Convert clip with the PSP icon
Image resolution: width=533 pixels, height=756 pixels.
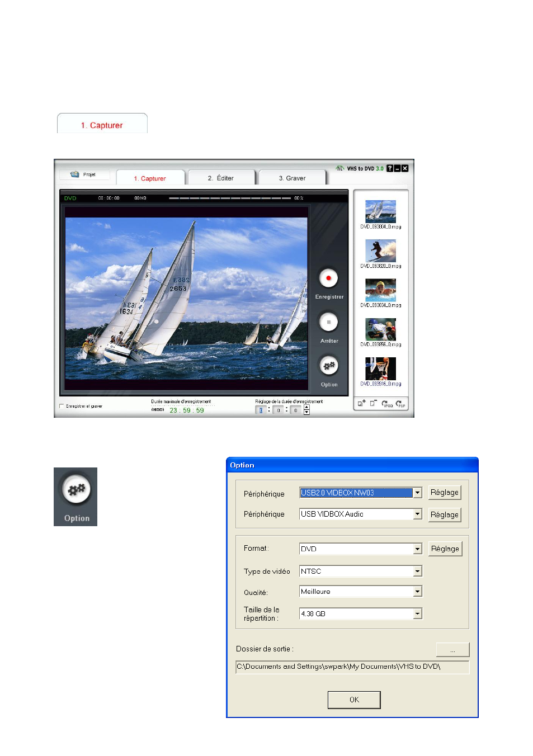coord(400,403)
